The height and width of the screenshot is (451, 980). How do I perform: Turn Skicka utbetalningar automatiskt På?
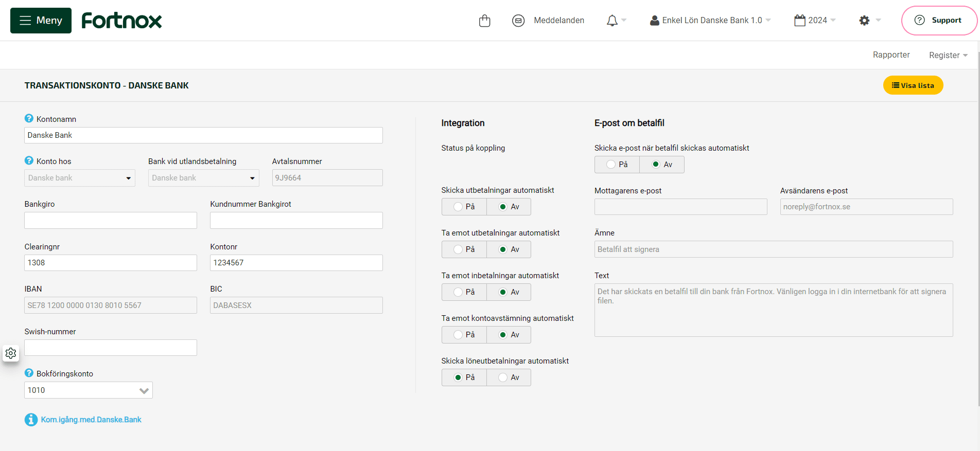coord(464,207)
